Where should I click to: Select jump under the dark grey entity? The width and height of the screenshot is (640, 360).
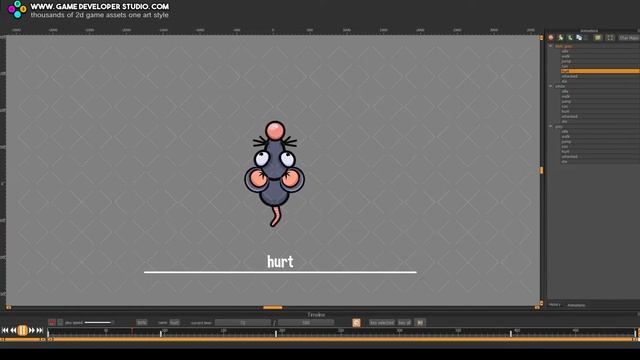pyautogui.click(x=600, y=61)
